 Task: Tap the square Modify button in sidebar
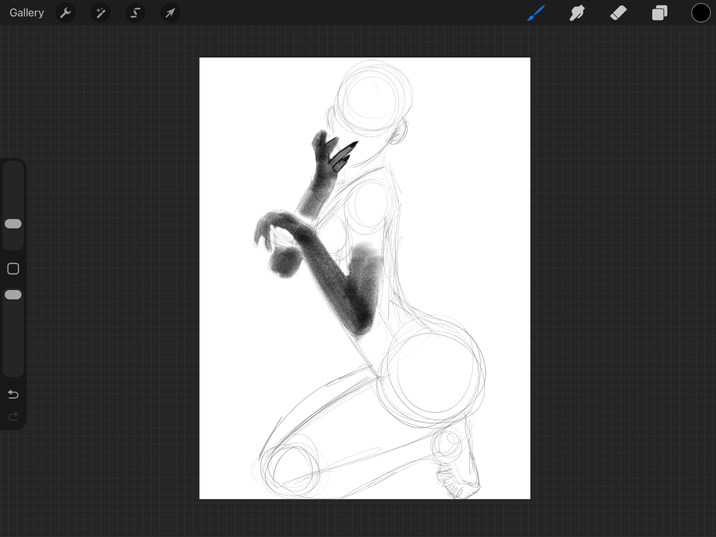click(13, 269)
